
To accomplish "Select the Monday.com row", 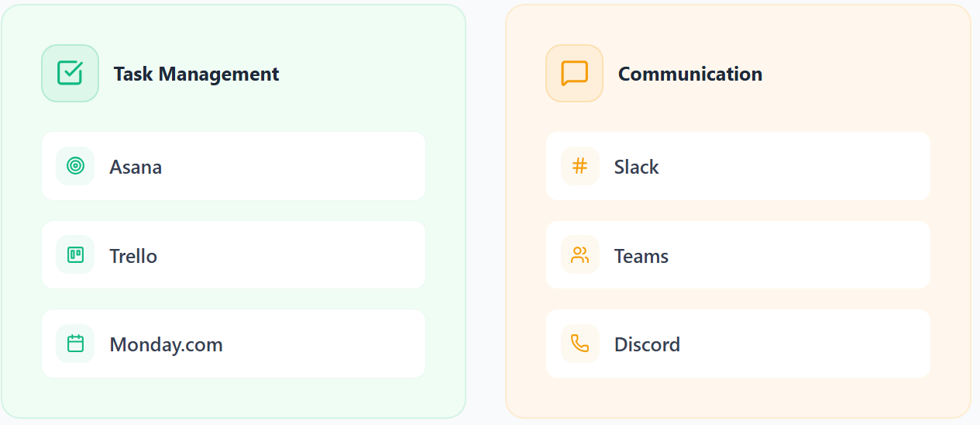I will 233,344.
